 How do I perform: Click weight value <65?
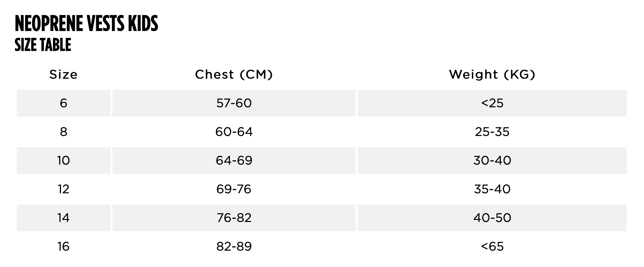click(x=492, y=246)
